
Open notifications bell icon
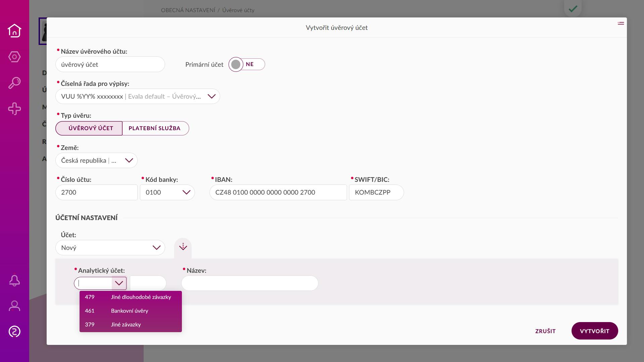pos(14,280)
